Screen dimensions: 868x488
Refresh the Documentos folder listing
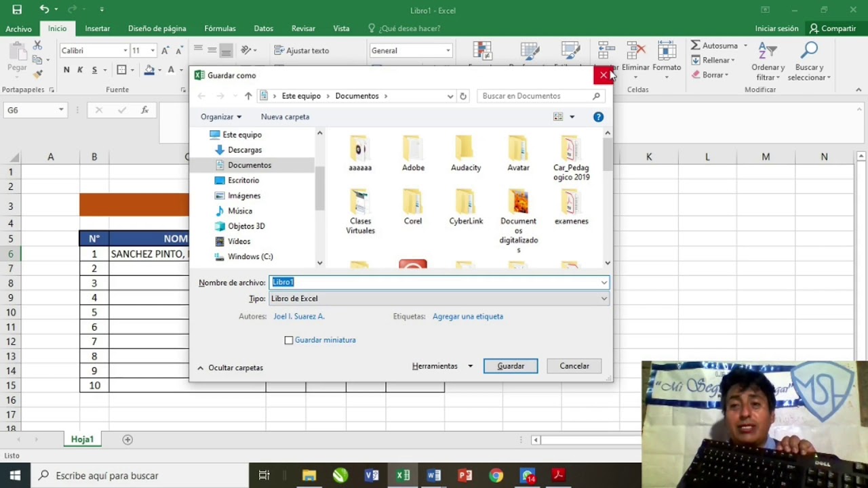tap(463, 96)
